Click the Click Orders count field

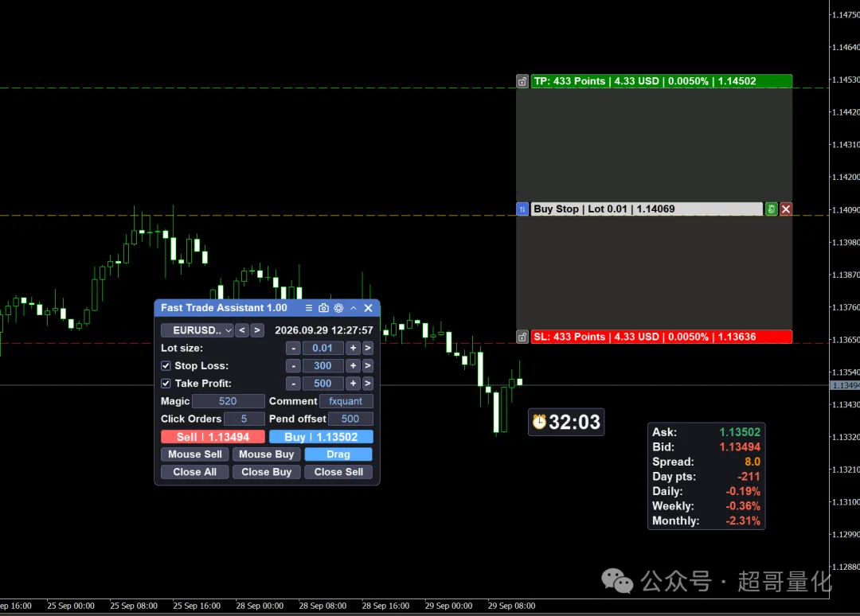click(244, 419)
